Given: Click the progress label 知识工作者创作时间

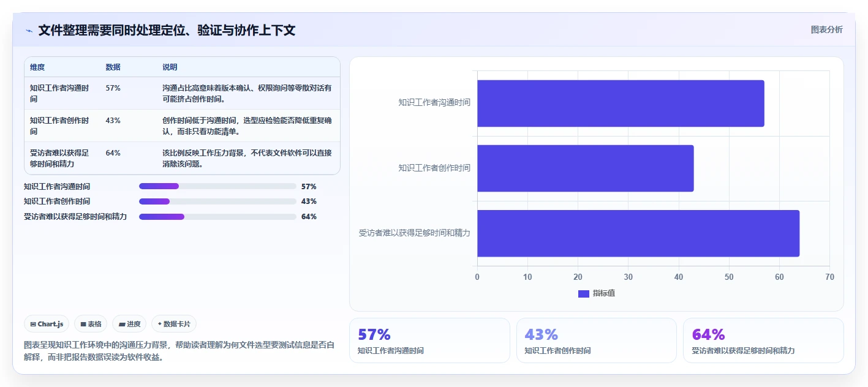Looking at the screenshot, I should (x=57, y=201).
